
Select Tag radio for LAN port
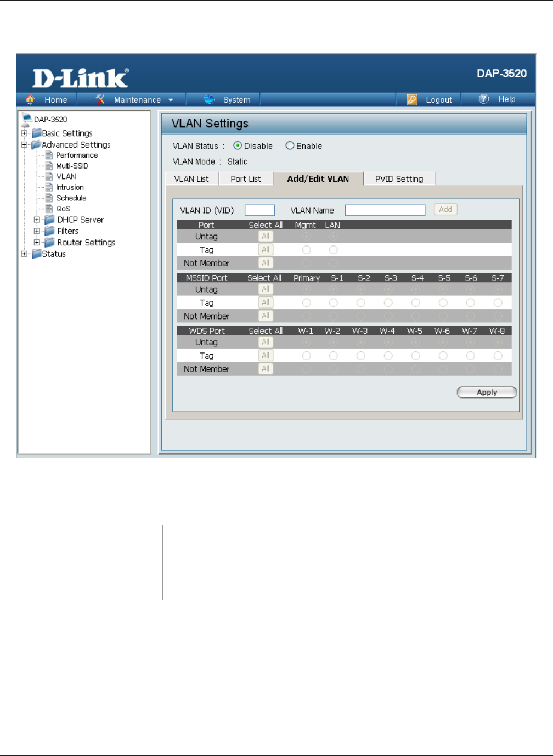[x=333, y=250]
